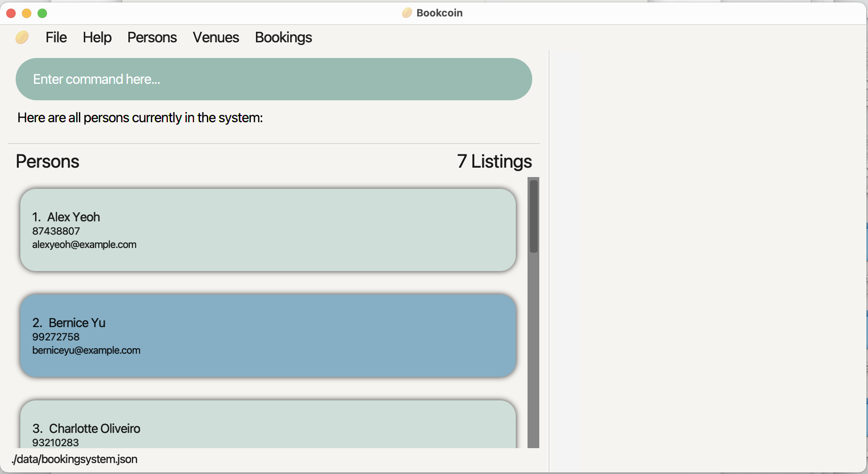Click the Persons list heading

pos(47,161)
